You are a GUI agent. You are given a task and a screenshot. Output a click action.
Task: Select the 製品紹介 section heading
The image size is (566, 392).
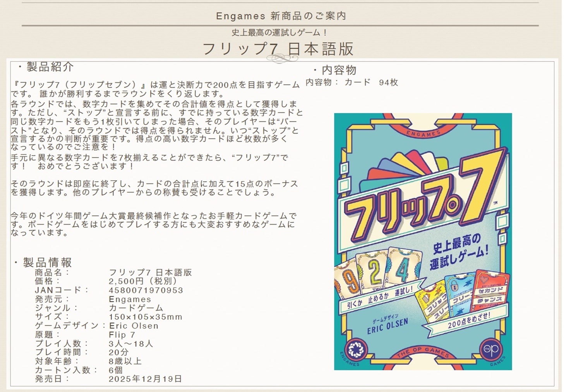point(50,67)
